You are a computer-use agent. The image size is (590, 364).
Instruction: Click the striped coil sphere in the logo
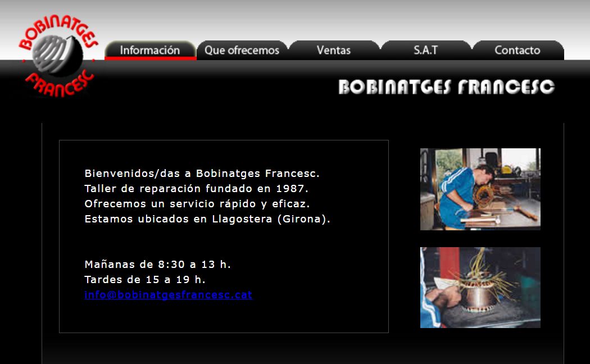tap(57, 55)
